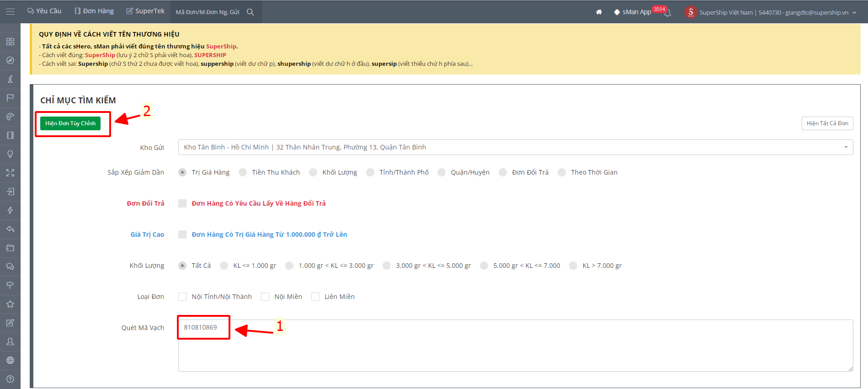The height and width of the screenshot is (389, 868).
Task: Open the film strip sidebar icon
Action: (10, 135)
